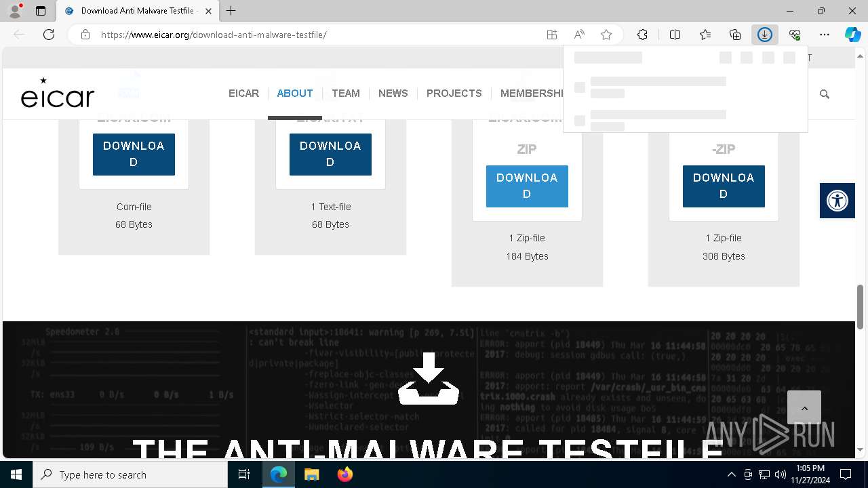This screenshot has width=868, height=488.
Task: Download the 308 Bytes Zip-file
Action: click(724, 186)
